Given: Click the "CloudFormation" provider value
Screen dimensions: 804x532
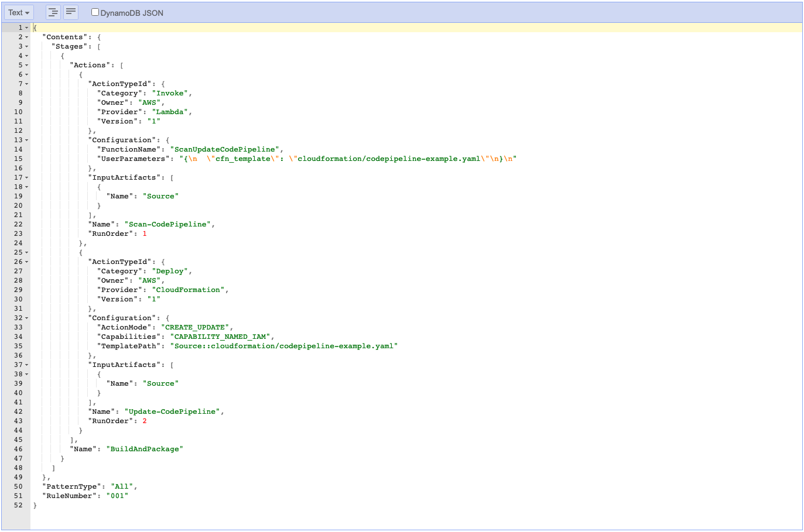Looking at the screenshot, I should 188,290.
